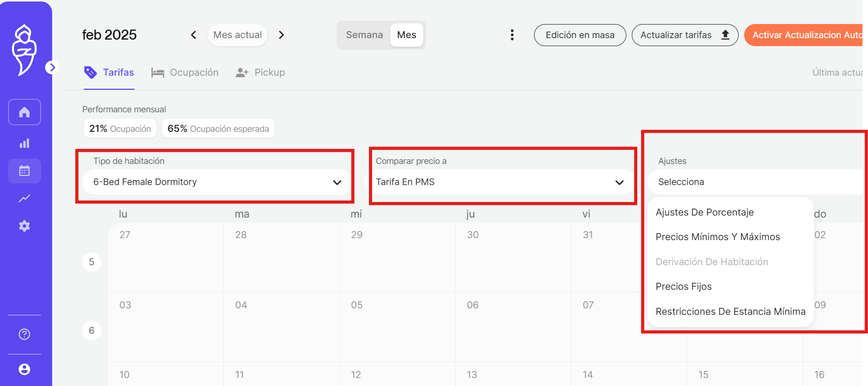This screenshot has height=386, width=868.
Task: Open calendar day 30
Action: pyautogui.click(x=513, y=257)
